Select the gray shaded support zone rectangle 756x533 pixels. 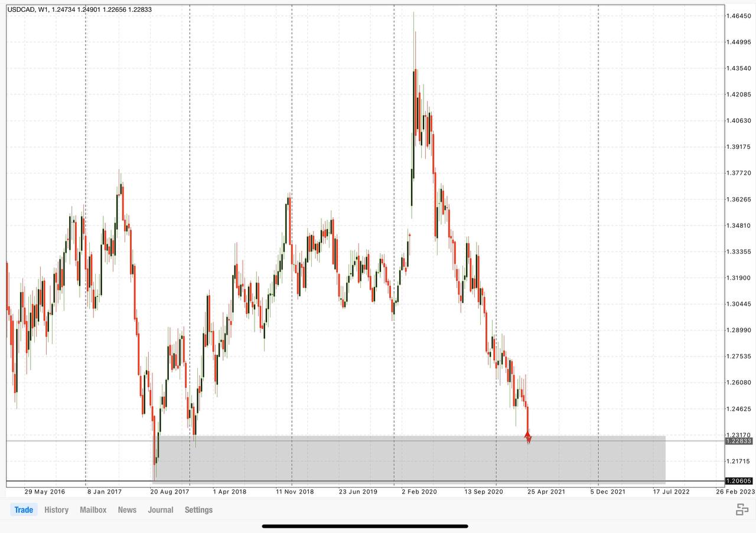click(x=409, y=459)
